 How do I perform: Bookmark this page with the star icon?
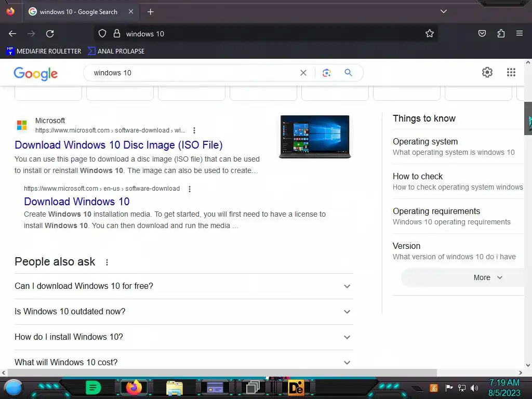click(430, 34)
